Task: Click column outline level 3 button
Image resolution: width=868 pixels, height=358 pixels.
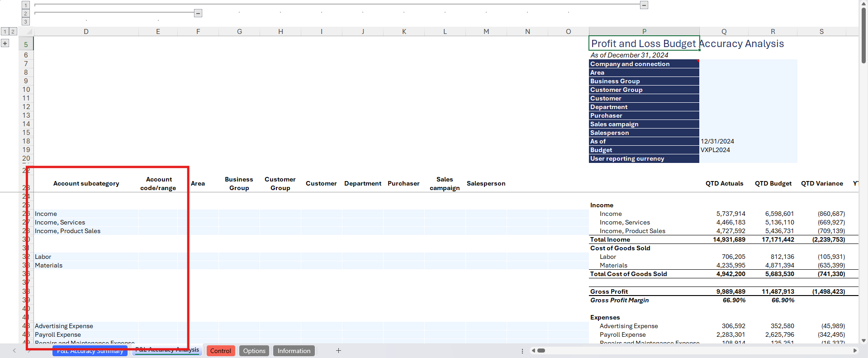Action: pos(26,22)
